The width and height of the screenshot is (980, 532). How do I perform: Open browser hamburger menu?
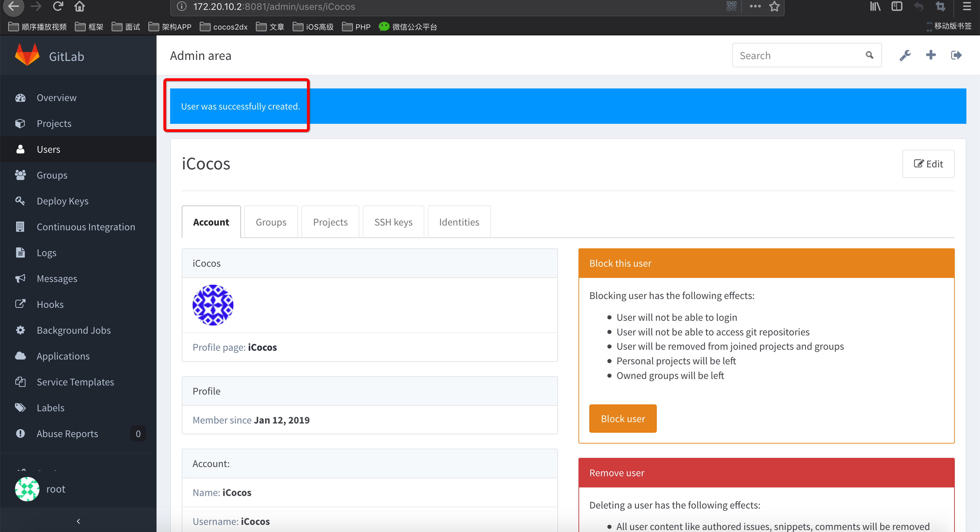point(967,6)
